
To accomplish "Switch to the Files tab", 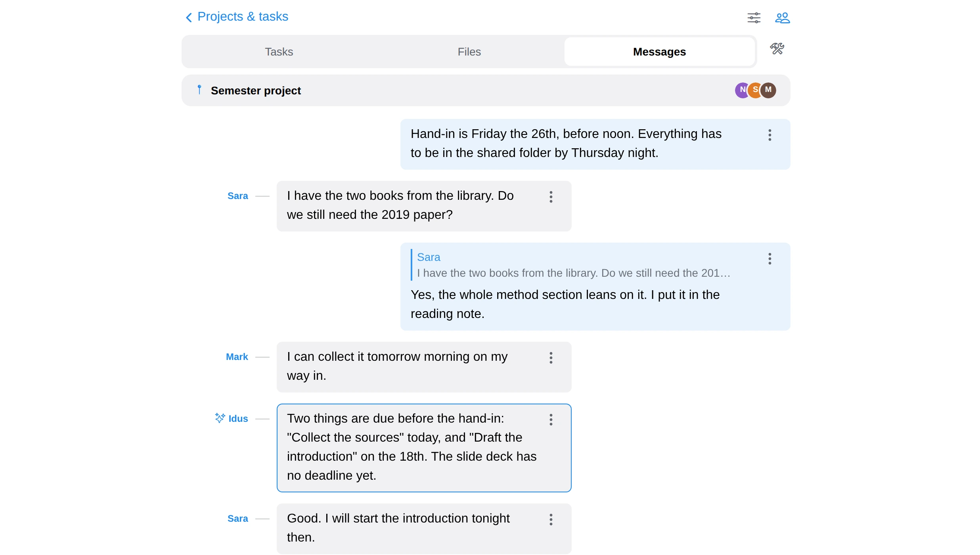I will click(x=469, y=52).
